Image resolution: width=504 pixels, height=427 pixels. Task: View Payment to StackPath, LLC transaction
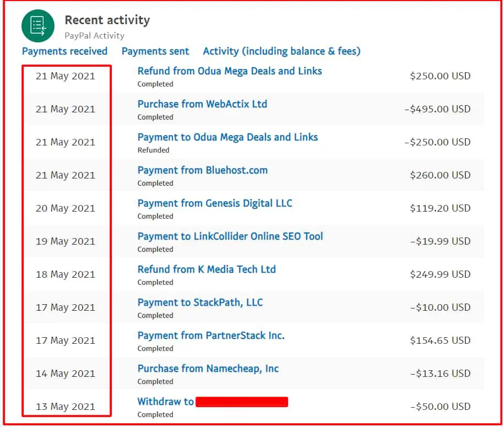(x=200, y=302)
